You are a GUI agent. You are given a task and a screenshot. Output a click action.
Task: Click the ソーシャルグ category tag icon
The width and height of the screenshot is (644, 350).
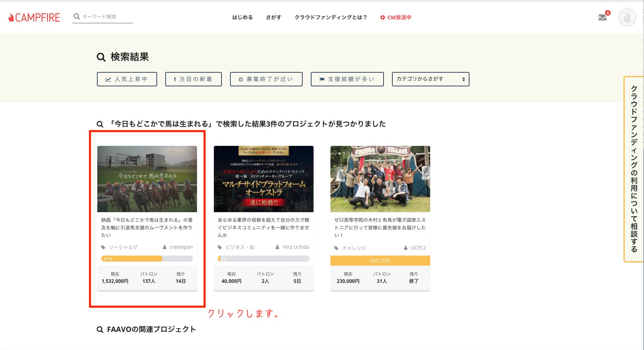(x=103, y=248)
